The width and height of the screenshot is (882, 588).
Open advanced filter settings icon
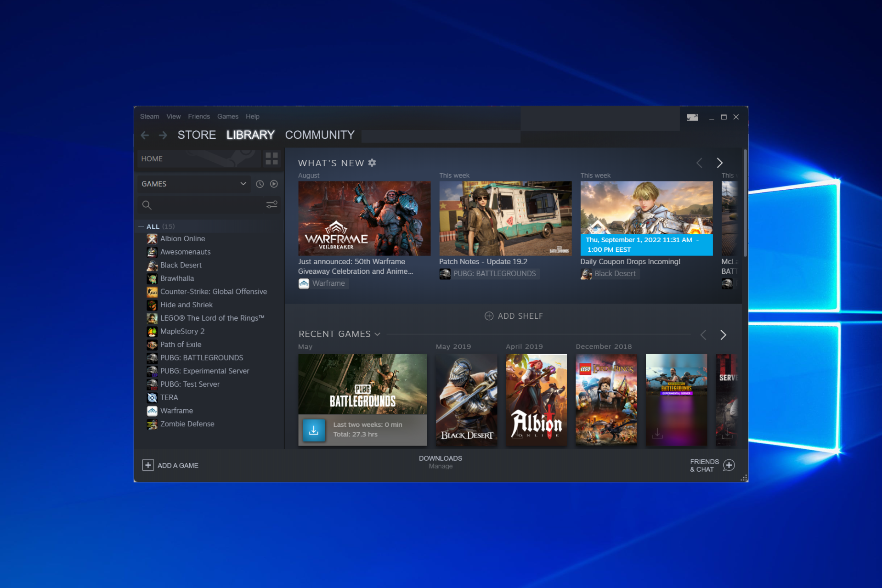coord(272,204)
